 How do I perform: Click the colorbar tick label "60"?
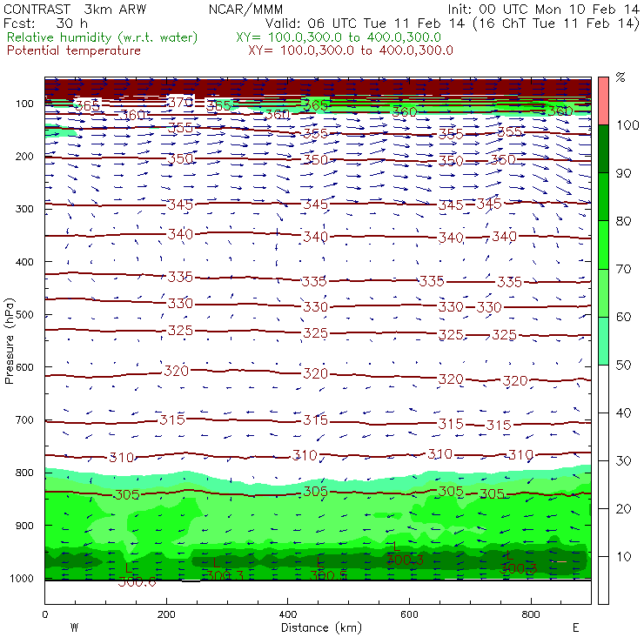[623, 317]
